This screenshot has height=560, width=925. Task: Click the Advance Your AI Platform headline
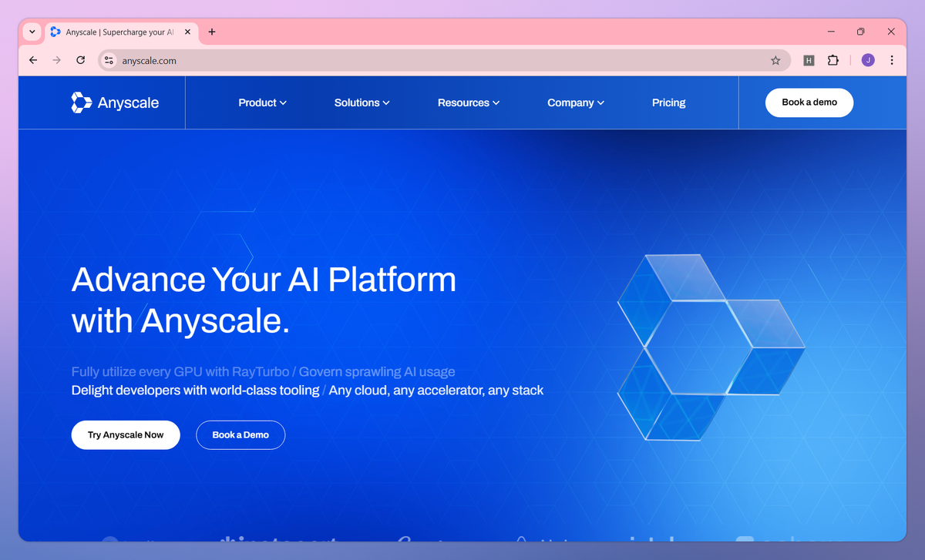coord(264,300)
